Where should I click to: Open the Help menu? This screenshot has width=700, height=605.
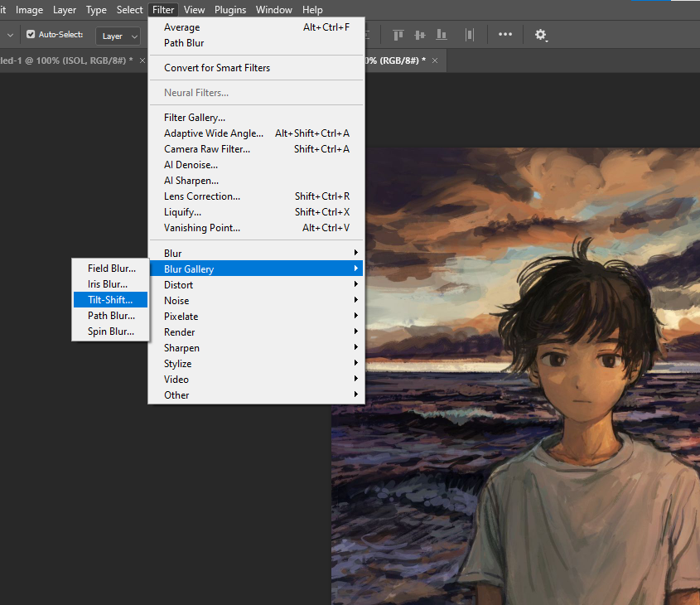click(312, 10)
